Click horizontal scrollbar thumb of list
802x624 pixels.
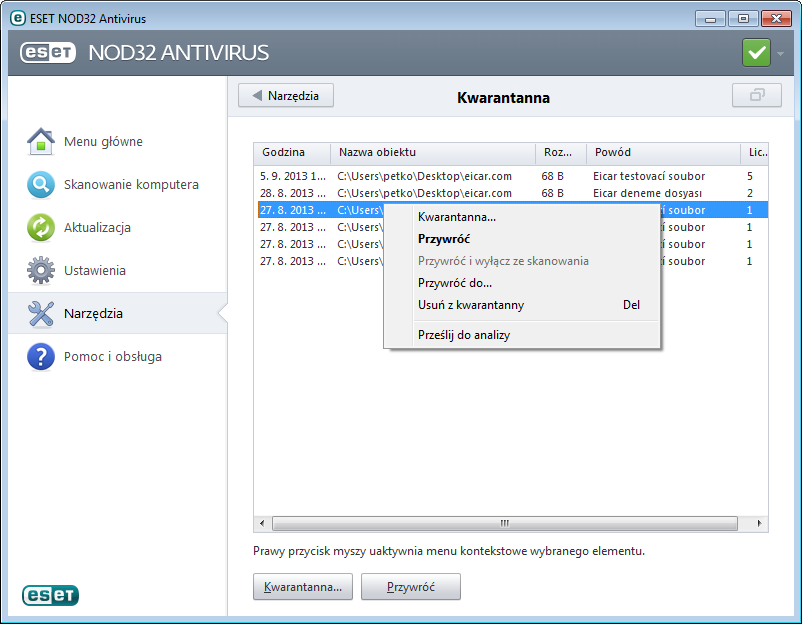(x=505, y=523)
